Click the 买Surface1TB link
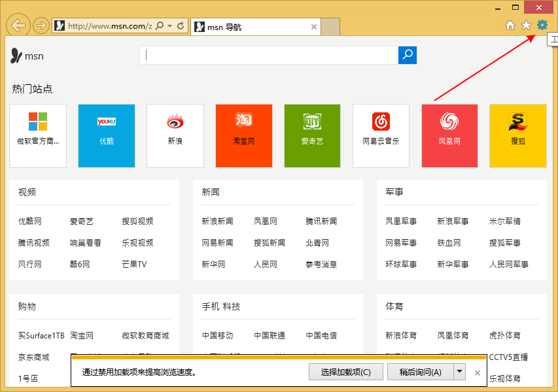Image resolution: width=558 pixels, height=392 pixels. pos(41,336)
